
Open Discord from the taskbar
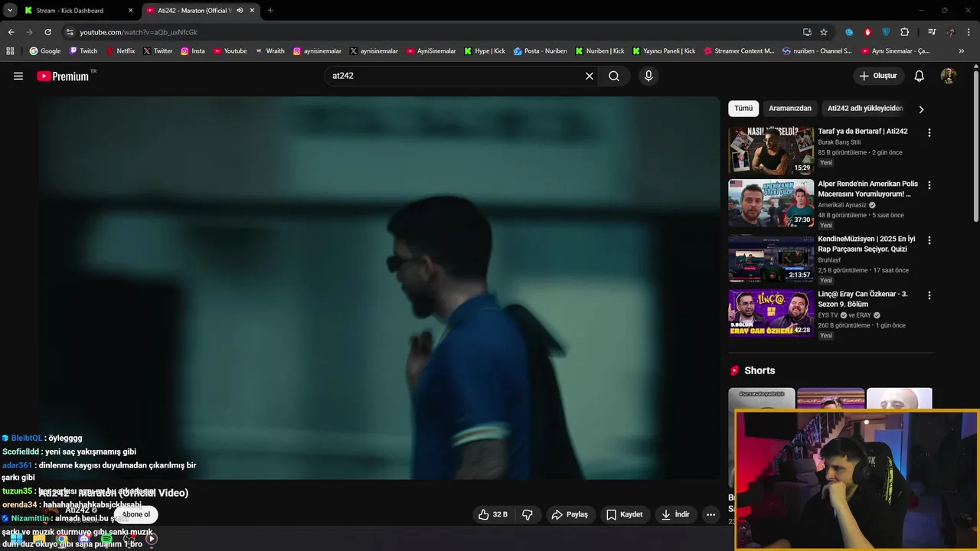pyautogui.click(x=84, y=540)
